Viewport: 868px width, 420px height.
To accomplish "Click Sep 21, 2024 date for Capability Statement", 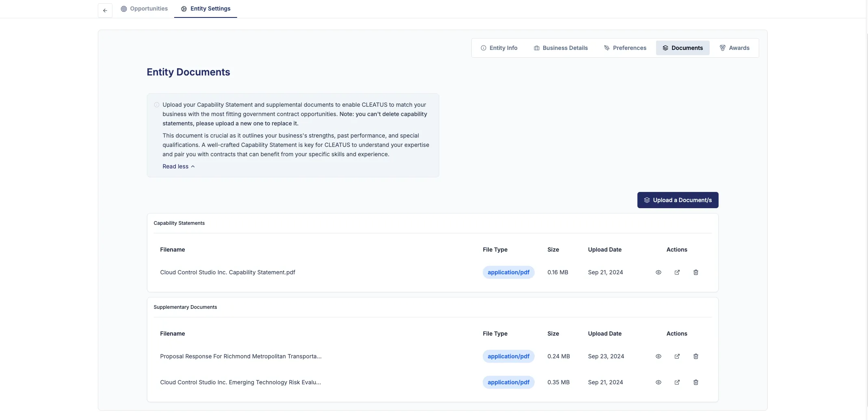I will (x=605, y=272).
